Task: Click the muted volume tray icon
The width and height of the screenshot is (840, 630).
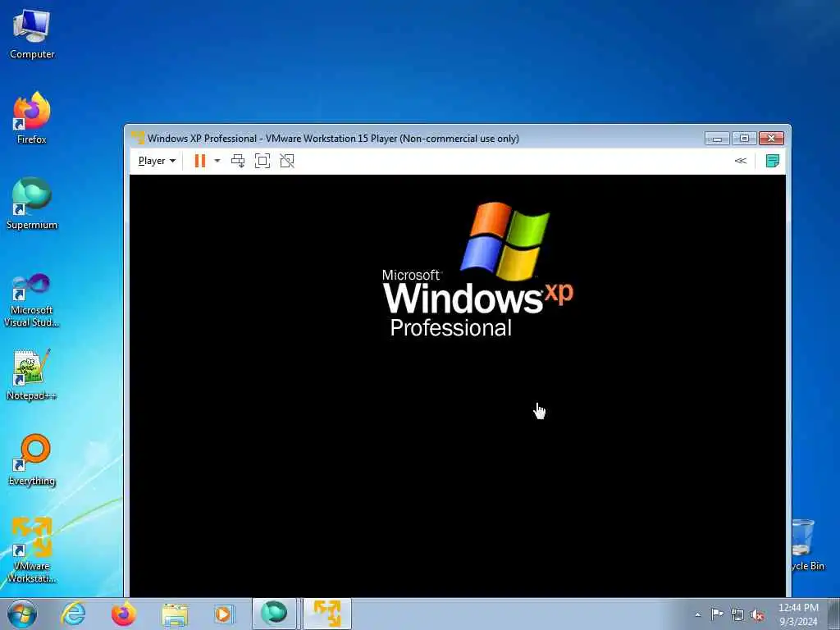Action: pyautogui.click(x=757, y=614)
